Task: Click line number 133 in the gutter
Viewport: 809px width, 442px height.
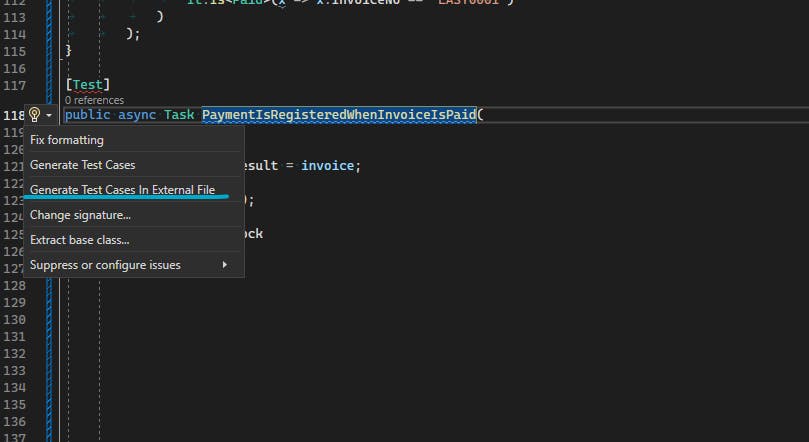Action: [14, 353]
